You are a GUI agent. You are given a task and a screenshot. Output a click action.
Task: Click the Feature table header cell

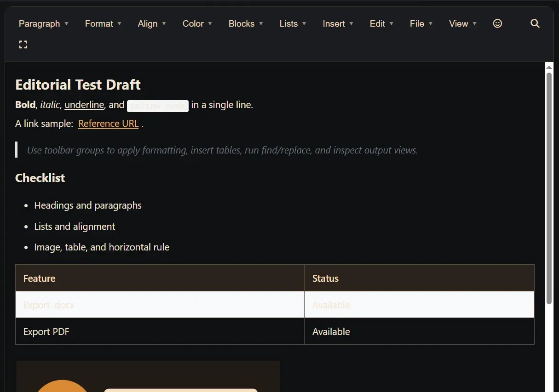coord(160,278)
